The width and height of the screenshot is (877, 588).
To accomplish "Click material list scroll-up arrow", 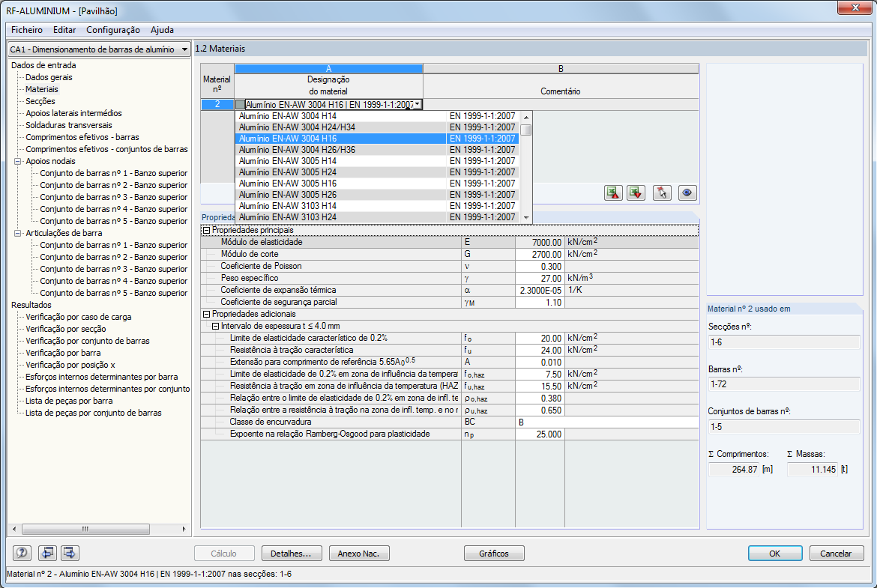I will point(525,117).
